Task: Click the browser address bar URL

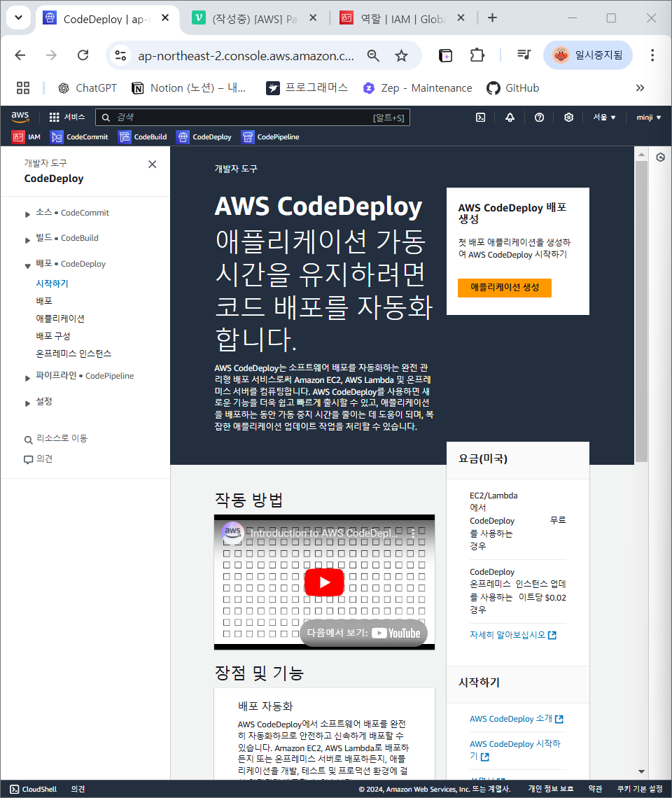Action: tap(246, 55)
